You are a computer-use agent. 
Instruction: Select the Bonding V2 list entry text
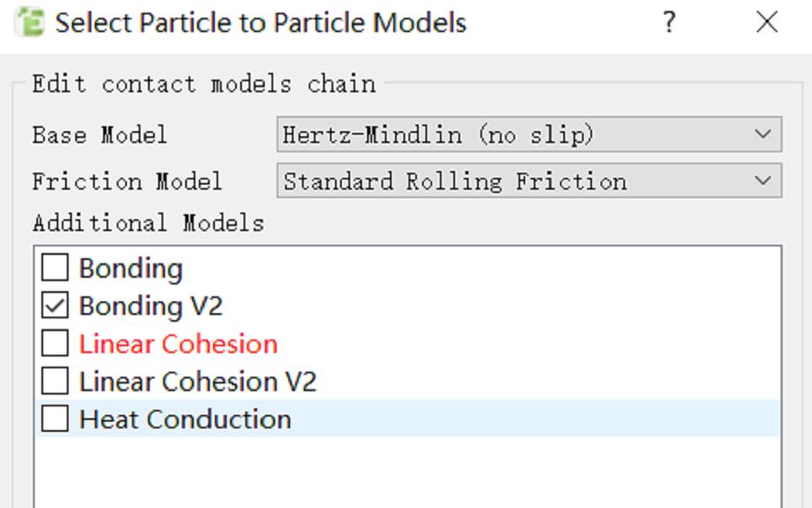pos(151,306)
